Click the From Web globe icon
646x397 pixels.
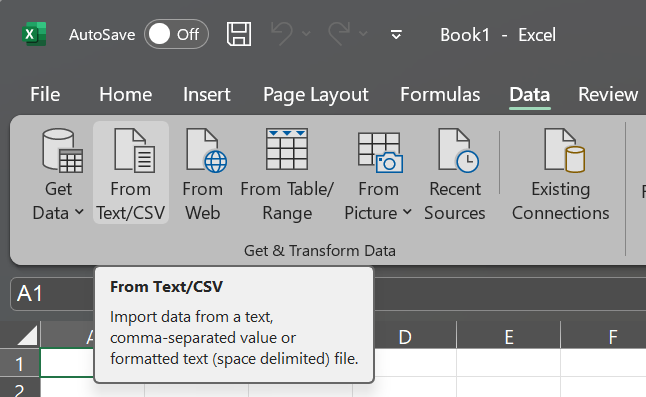click(206, 150)
